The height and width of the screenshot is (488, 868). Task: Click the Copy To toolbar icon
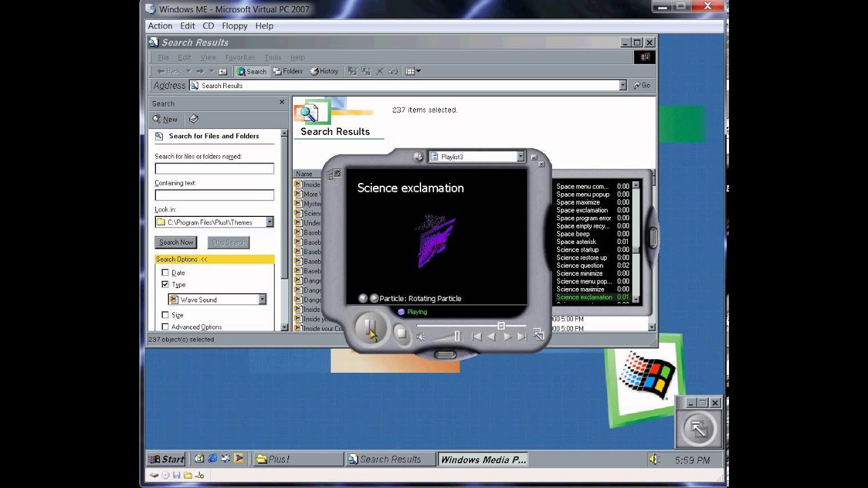coord(366,71)
